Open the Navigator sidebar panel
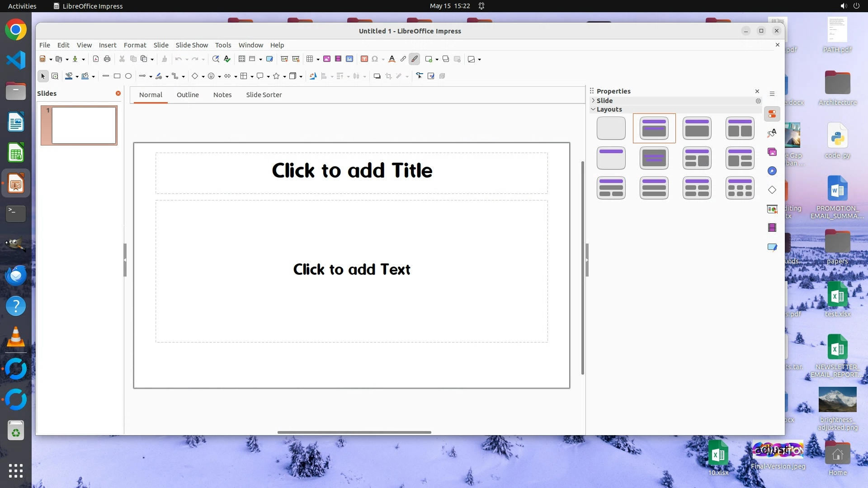868x488 pixels. coord(772,171)
